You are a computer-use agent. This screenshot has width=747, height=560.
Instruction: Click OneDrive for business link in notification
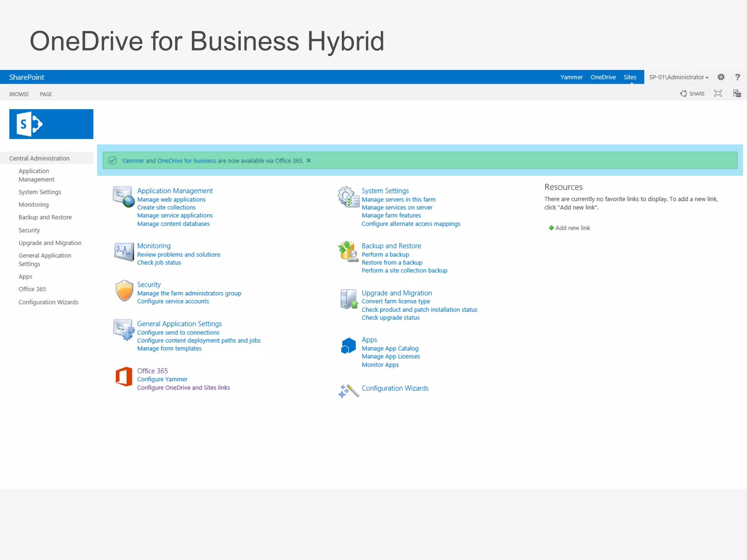pos(187,161)
